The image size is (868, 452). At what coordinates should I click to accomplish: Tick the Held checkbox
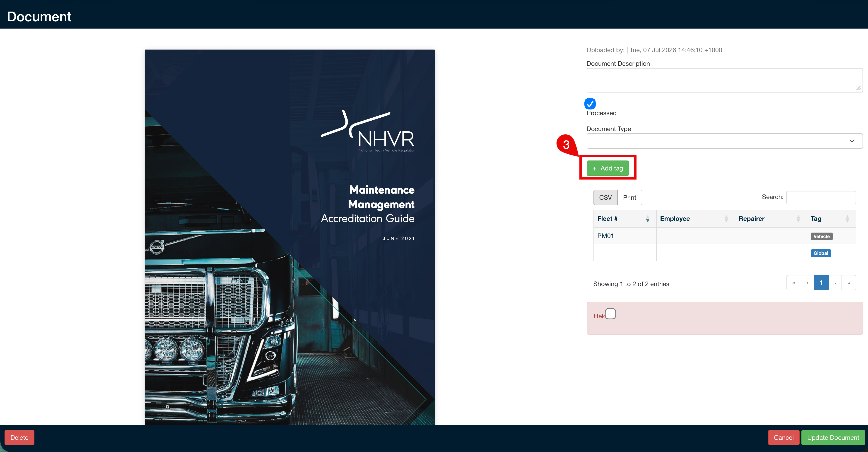tap(610, 314)
